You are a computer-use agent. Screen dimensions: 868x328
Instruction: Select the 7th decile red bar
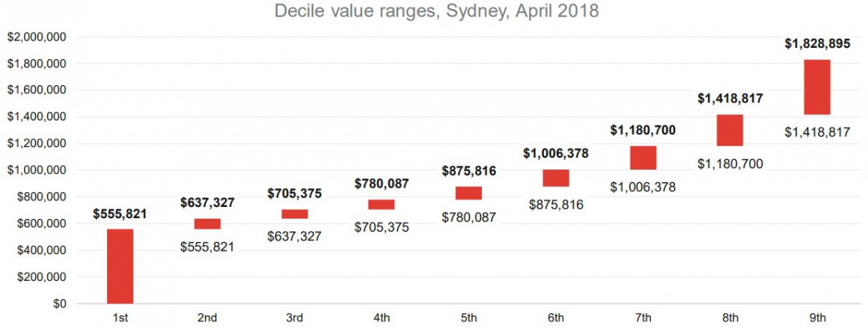coord(643,158)
